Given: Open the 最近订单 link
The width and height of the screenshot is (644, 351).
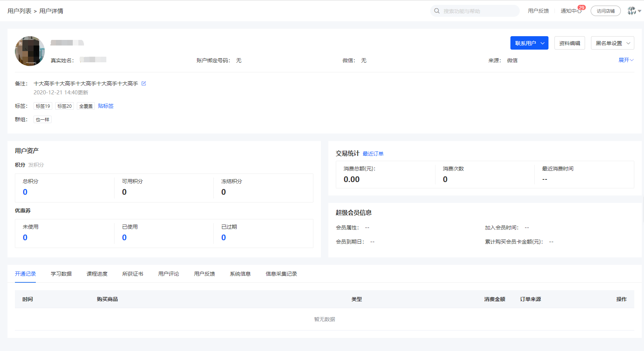Looking at the screenshot, I should (373, 153).
